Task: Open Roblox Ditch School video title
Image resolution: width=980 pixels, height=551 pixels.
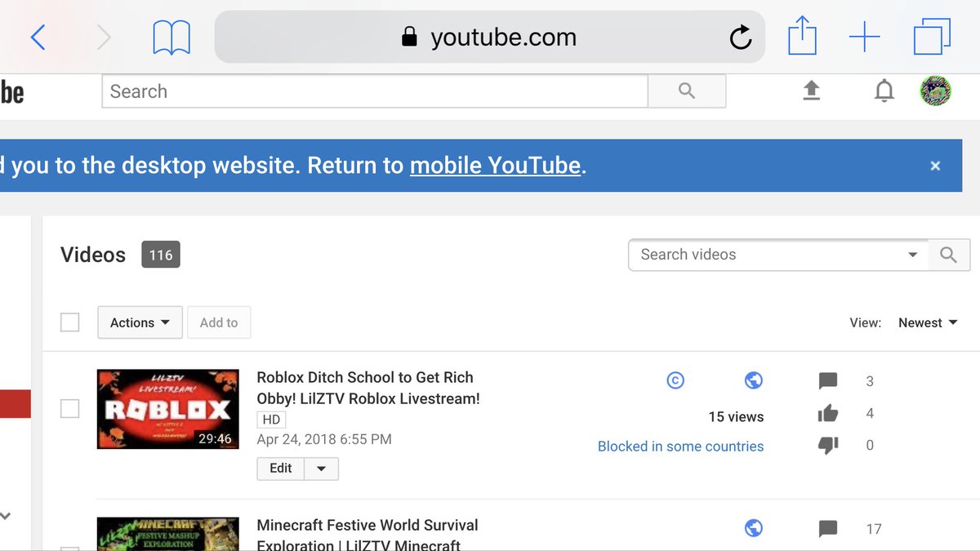Action: click(x=368, y=388)
